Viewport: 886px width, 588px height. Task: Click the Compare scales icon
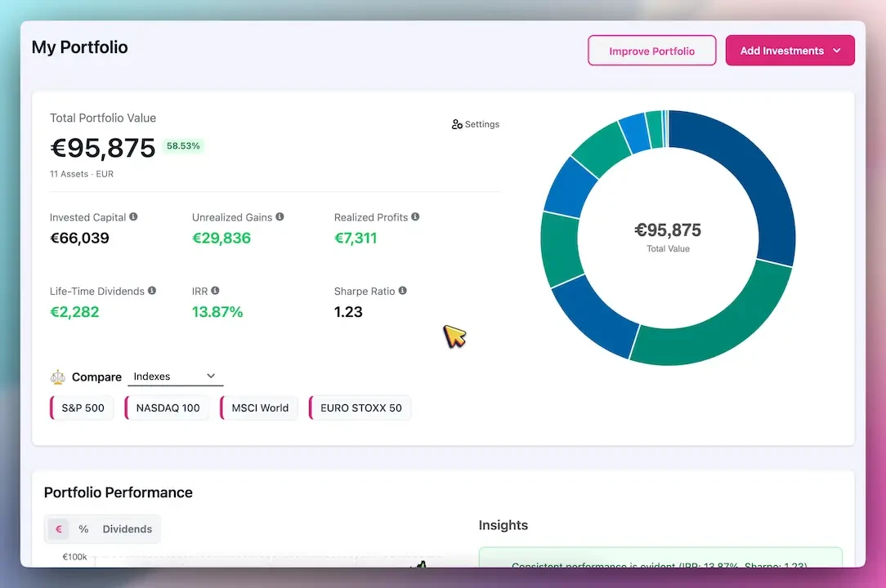58,376
